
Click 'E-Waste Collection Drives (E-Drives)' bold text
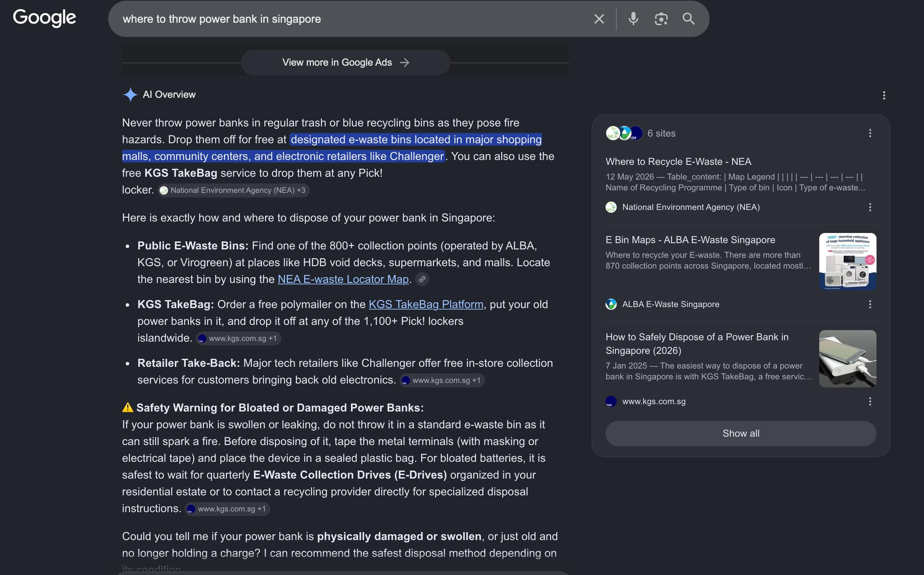350,475
